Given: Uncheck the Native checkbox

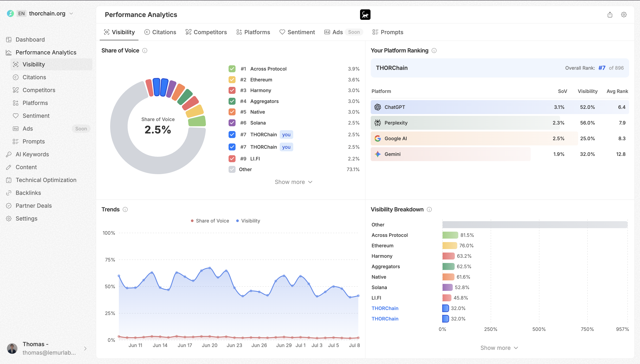Looking at the screenshot, I should [232, 112].
